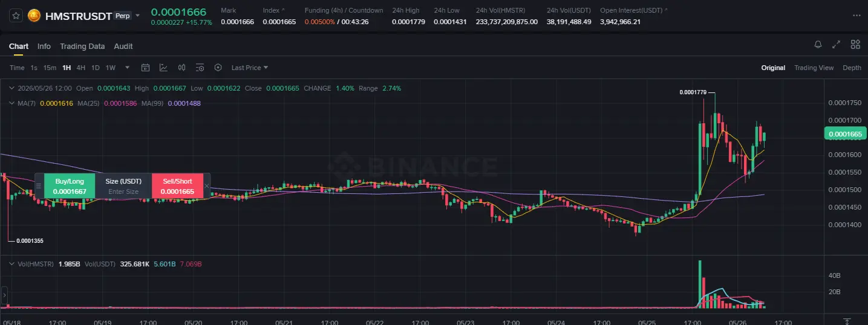Click the 24h High value 0.0001779
Viewport: 868px width, 325px height.
408,22
